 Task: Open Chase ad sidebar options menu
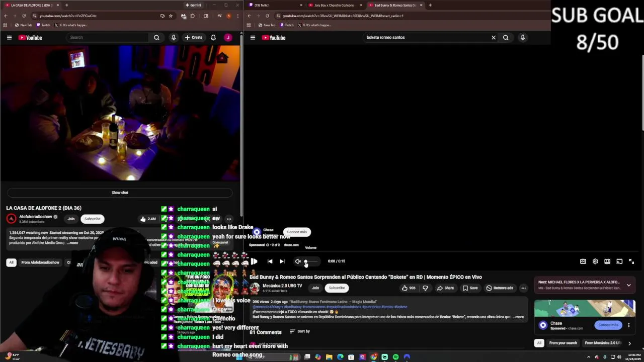(628, 325)
